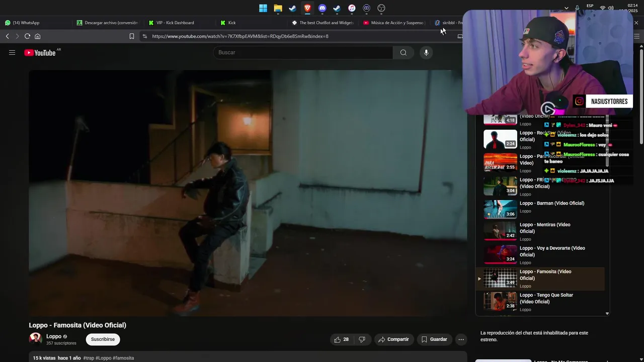Image resolution: width=644 pixels, height=362 pixels.
Task: Switch to the Kick tab
Action: click(x=252, y=23)
